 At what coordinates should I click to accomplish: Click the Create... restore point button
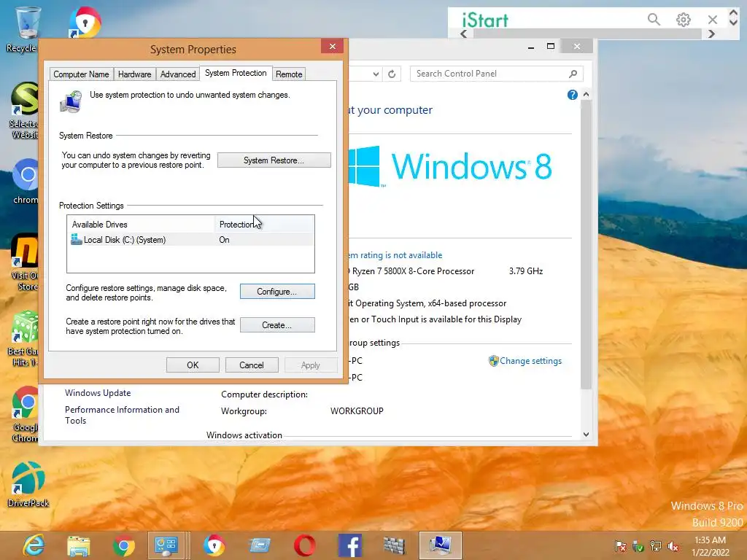pos(277,325)
